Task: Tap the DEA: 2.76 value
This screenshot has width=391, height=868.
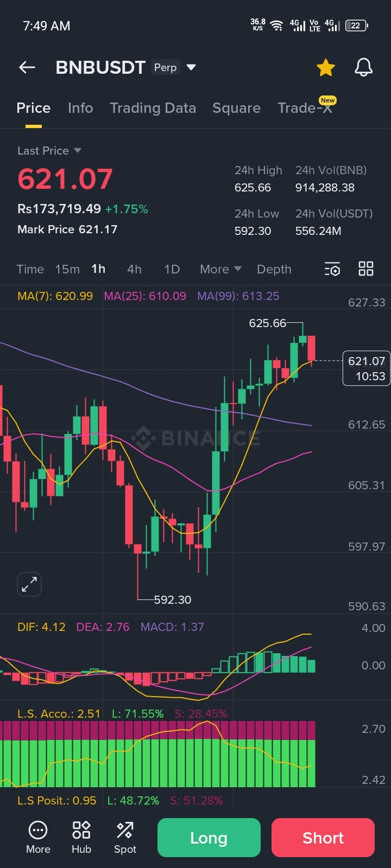Action: (103, 627)
